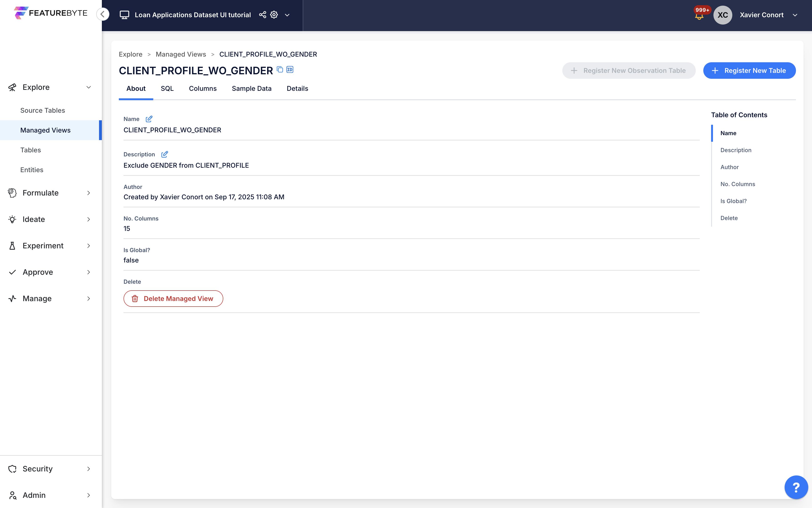Switch to the Sample Data tab
Viewport: 812px width, 508px height.
[x=252, y=88]
